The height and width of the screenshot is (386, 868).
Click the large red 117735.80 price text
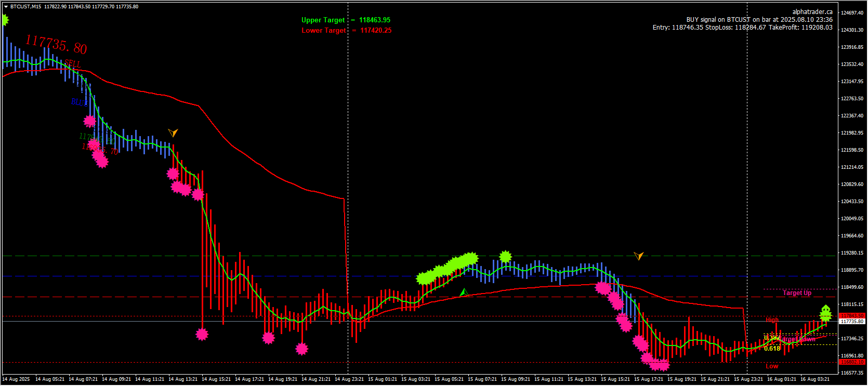pos(56,45)
